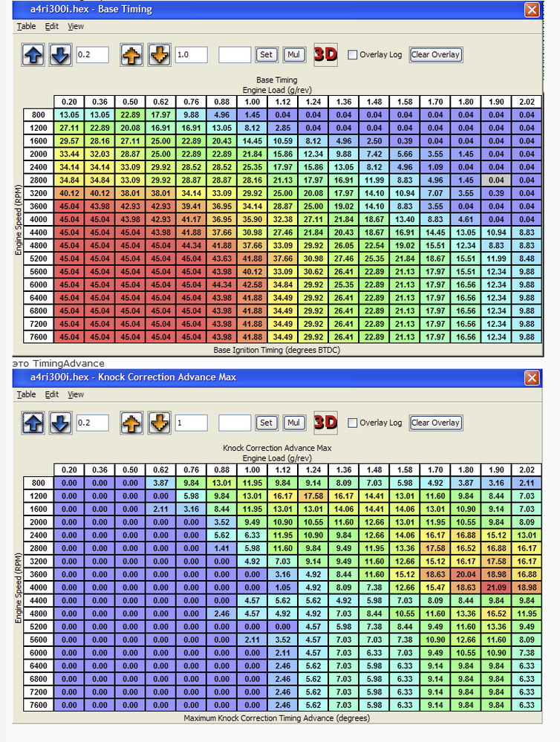This screenshot has width=560, height=742.
Task: Click Clear Overlay in Base Timing window
Action: pos(435,55)
